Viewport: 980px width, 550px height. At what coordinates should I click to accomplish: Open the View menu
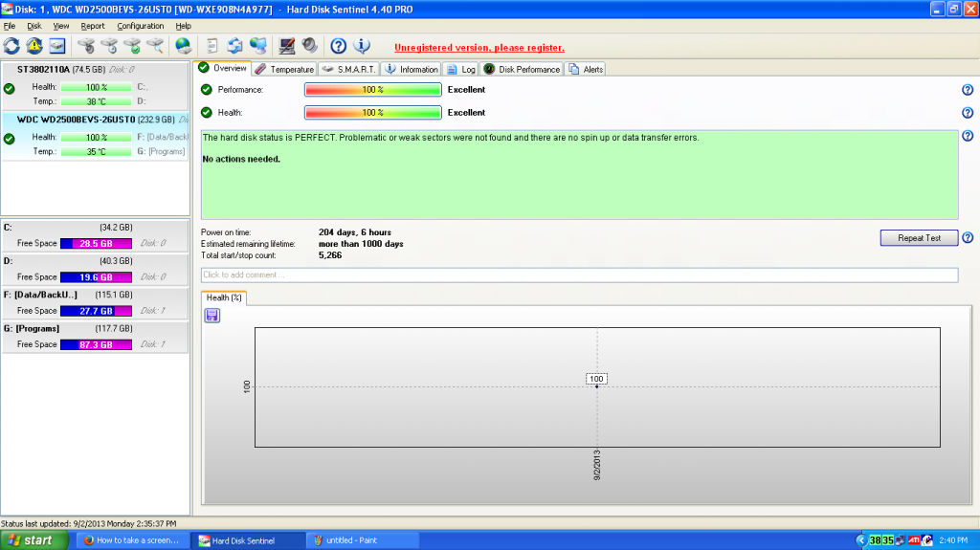click(x=60, y=26)
